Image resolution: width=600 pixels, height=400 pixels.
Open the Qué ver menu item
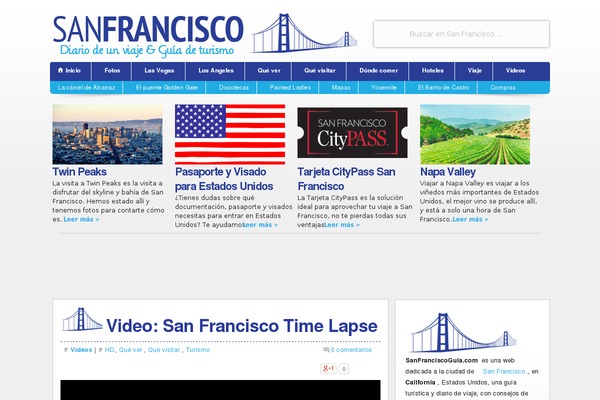click(x=269, y=71)
